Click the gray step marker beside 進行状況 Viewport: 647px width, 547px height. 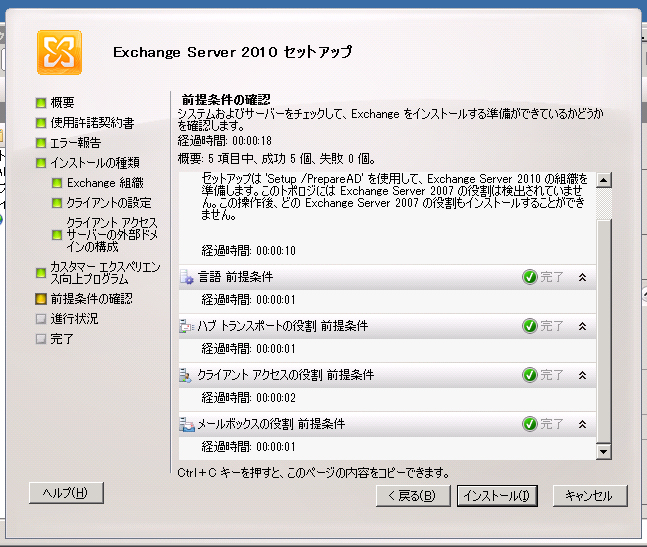click(40, 318)
